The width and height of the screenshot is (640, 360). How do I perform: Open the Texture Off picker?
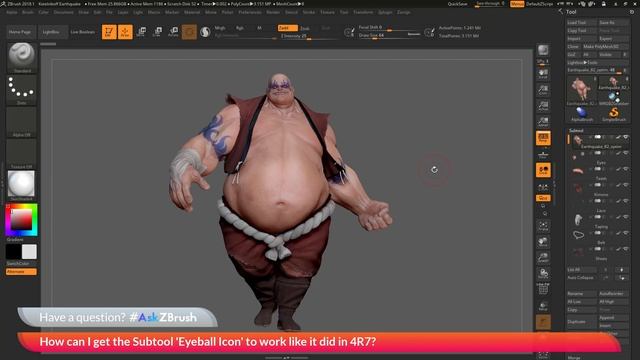click(21, 154)
